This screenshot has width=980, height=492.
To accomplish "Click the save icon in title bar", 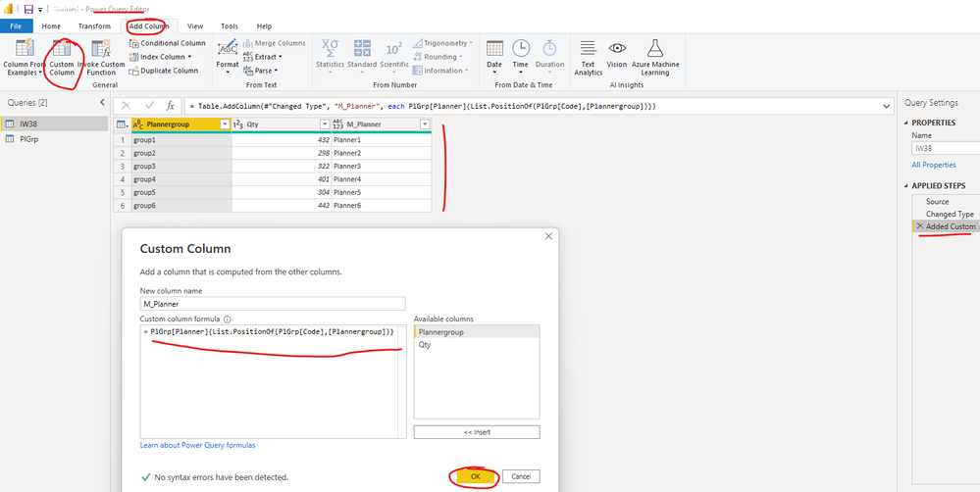I will tap(28, 10).
